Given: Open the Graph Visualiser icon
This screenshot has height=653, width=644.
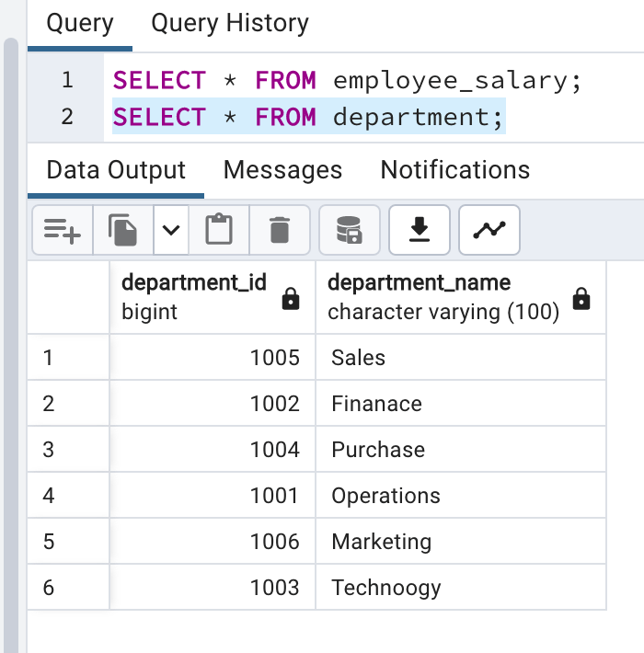Looking at the screenshot, I should 489,230.
